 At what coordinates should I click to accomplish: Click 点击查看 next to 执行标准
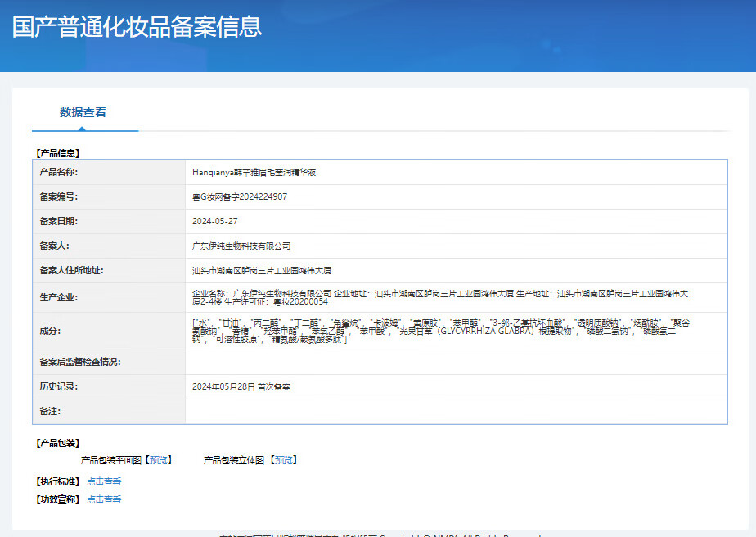pos(104,481)
